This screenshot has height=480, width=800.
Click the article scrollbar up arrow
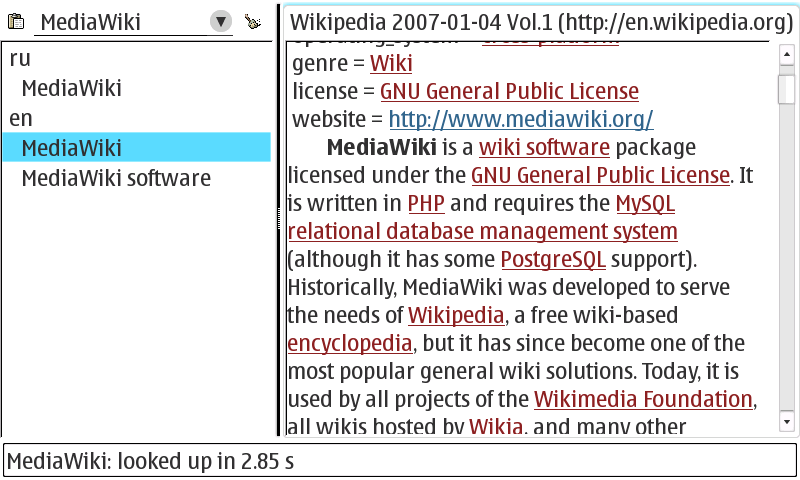click(x=787, y=53)
